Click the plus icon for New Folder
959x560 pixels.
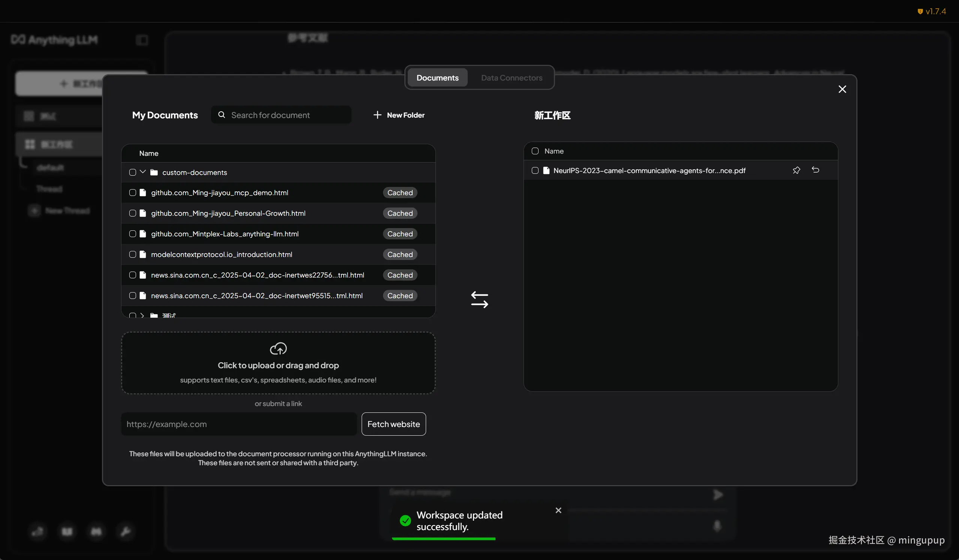click(x=377, y=115)
